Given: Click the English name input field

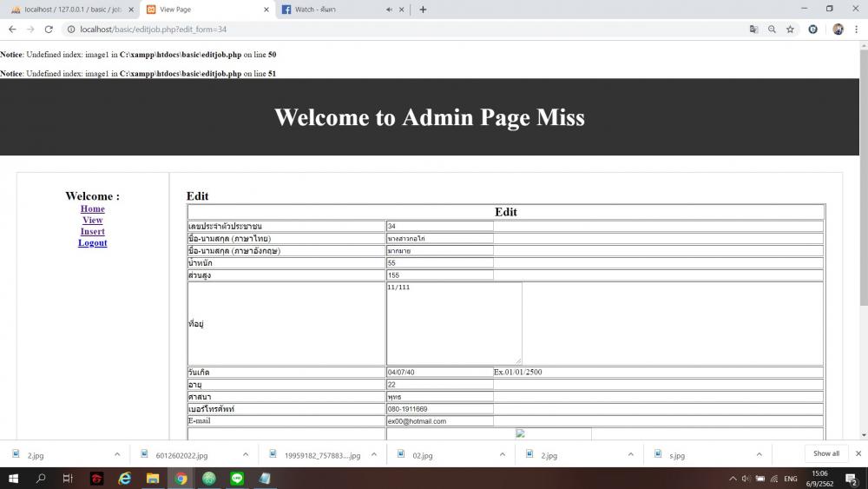Looking at the screenshot, I should (439, 250).
